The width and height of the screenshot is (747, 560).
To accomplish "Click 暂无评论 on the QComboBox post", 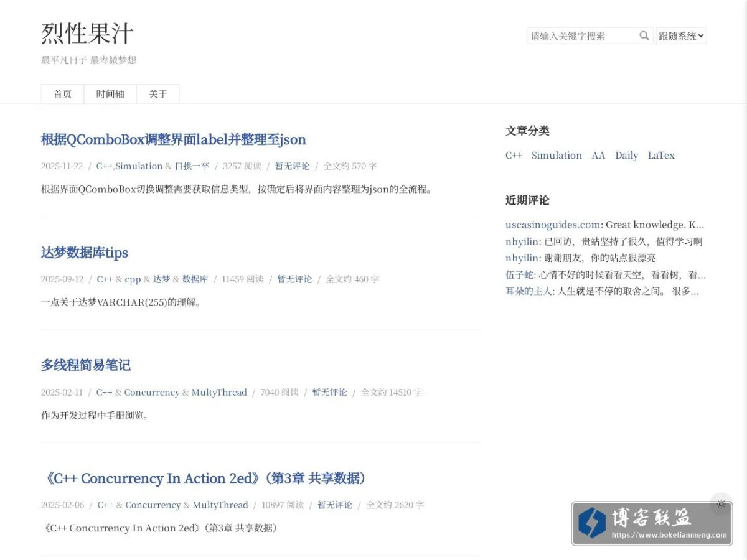I will (x=293, y=166).
